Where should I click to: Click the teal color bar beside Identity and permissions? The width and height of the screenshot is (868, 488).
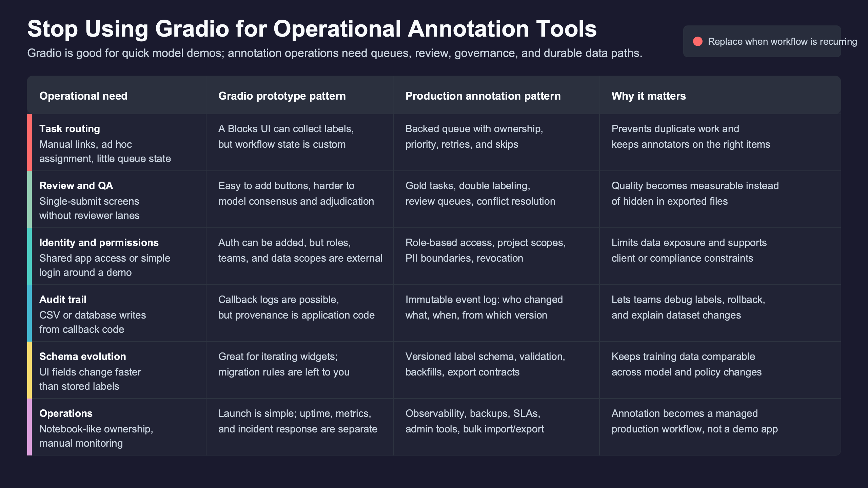tap(29, 256)
